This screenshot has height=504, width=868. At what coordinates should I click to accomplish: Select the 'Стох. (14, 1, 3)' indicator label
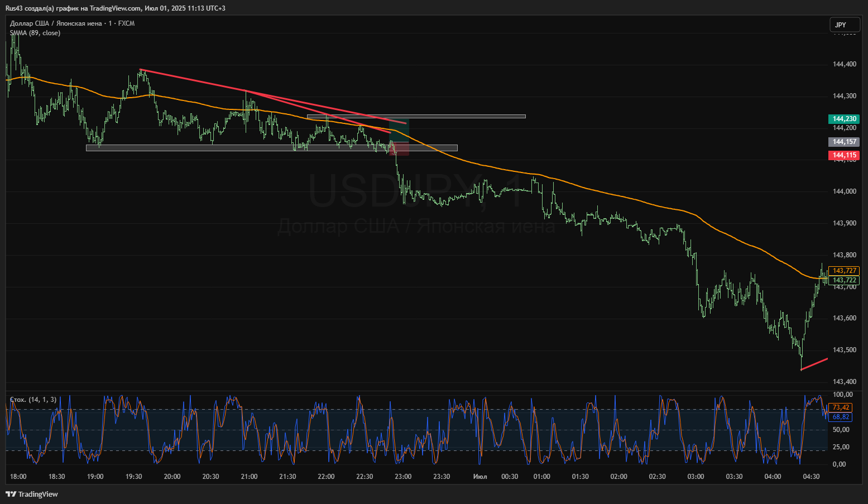coord(33,400)
